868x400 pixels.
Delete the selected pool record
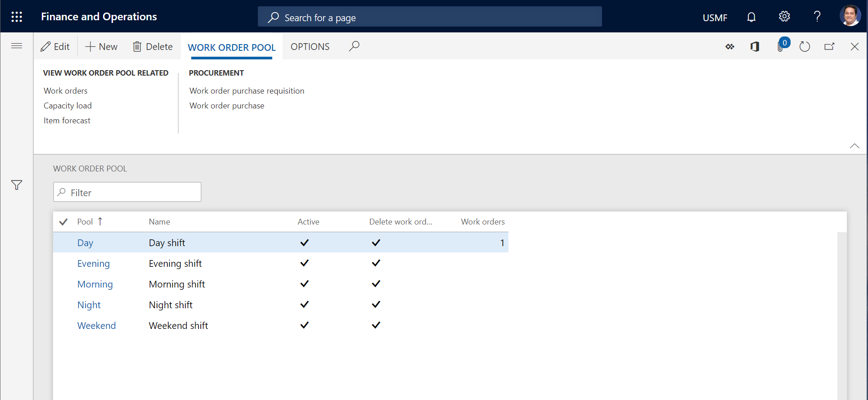pos(153,46)
